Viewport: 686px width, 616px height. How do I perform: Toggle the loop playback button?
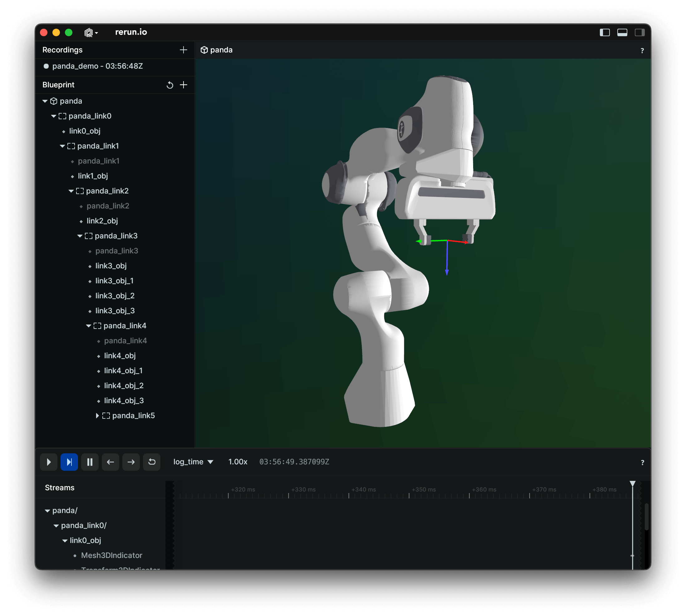click(152, 462)
